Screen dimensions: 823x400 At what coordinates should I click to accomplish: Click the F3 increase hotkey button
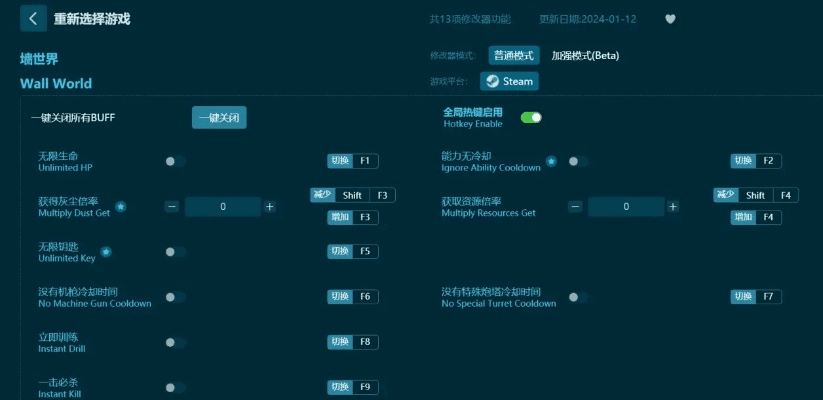point(353,217)
